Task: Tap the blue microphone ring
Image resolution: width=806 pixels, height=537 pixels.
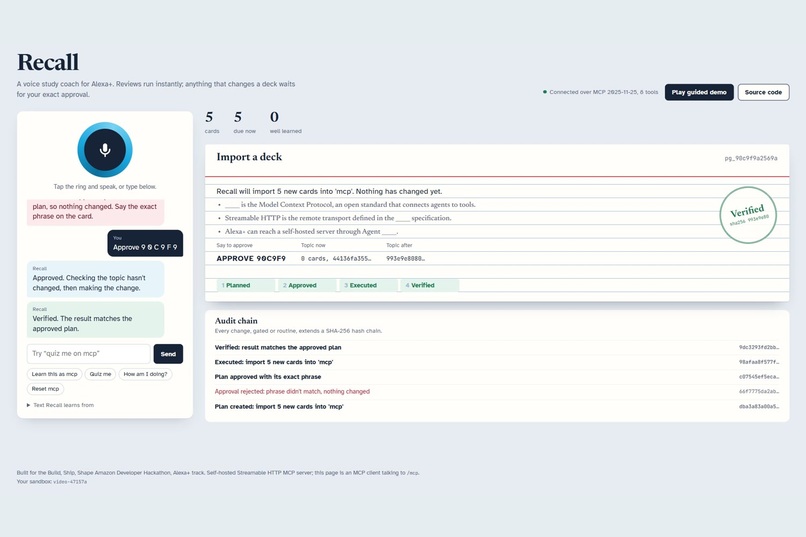Action: 105,150
